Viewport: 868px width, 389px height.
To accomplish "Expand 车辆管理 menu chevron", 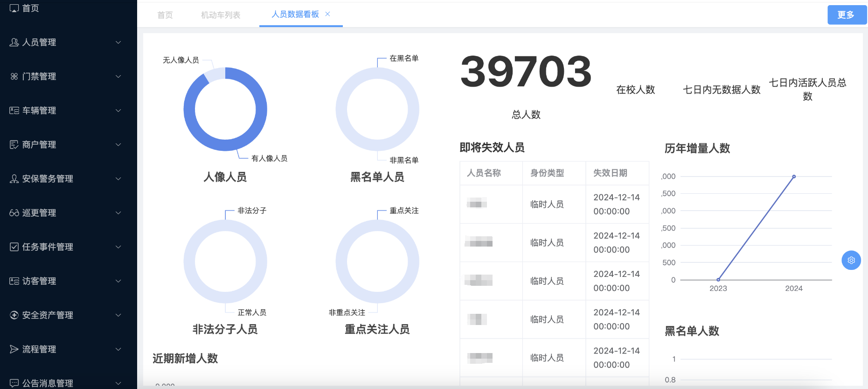I will coord(118,111).
